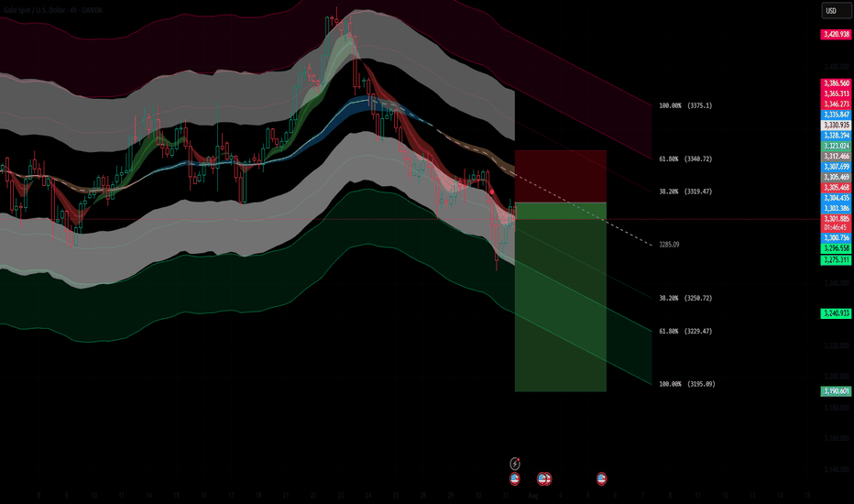
Task: Select the red stop-loss zone of the short position
Action: click(x=561, y=177)
